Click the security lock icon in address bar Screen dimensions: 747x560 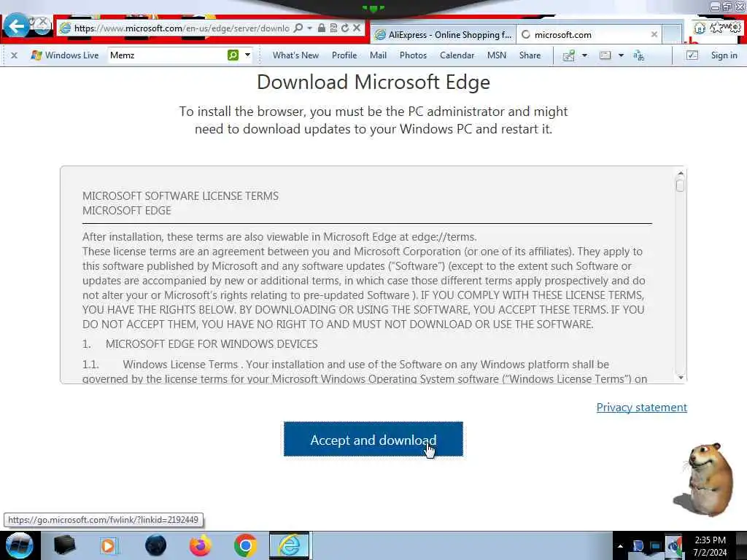coord(322,28)
